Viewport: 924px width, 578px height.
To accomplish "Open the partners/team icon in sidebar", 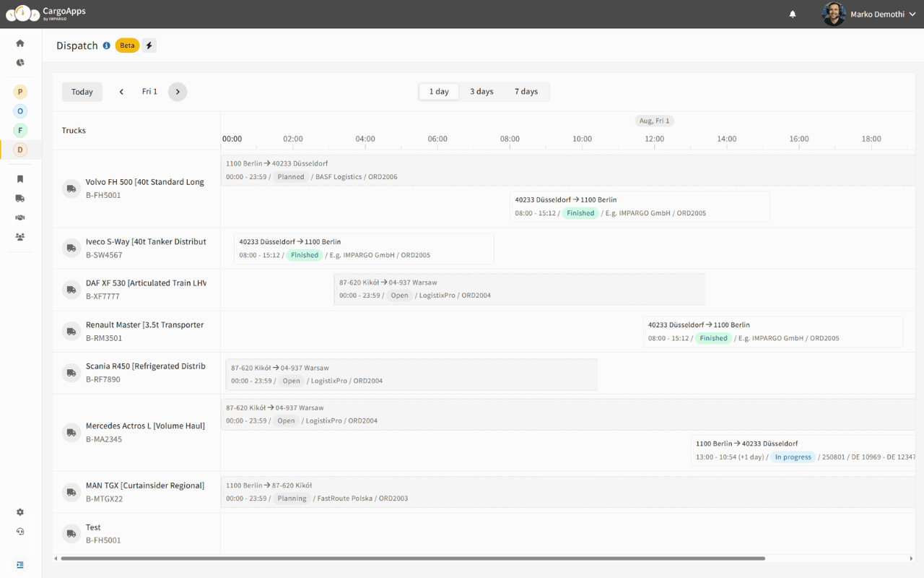I will pos(19,236).
